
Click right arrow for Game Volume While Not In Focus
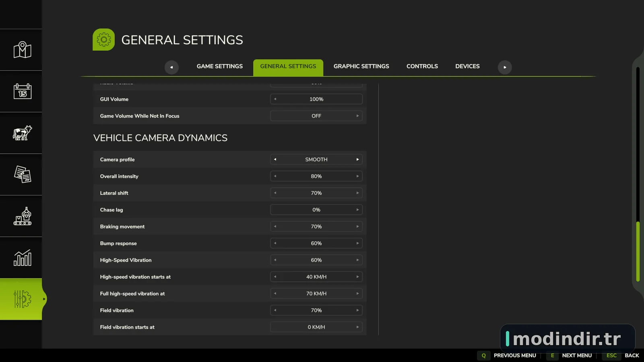[357, 116]
